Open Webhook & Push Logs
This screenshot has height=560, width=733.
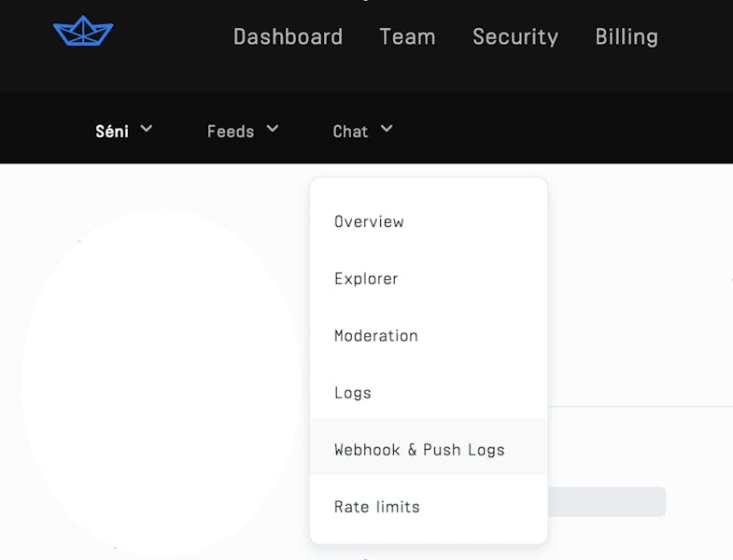click(419, 450)
